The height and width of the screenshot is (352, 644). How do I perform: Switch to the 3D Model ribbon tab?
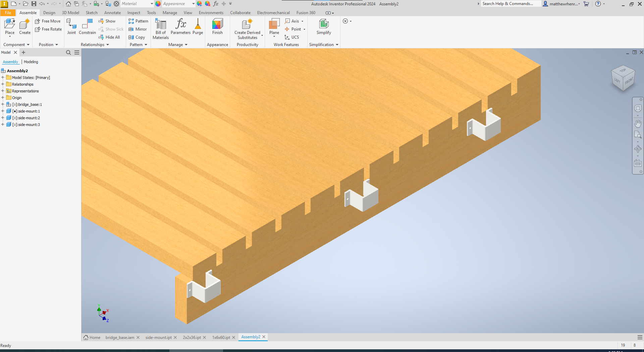pyautogui.click(x=70, y=13)
